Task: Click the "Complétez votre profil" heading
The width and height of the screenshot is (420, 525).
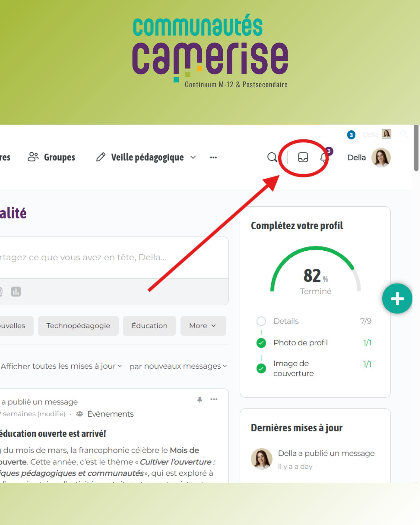Action: [297, 226]
